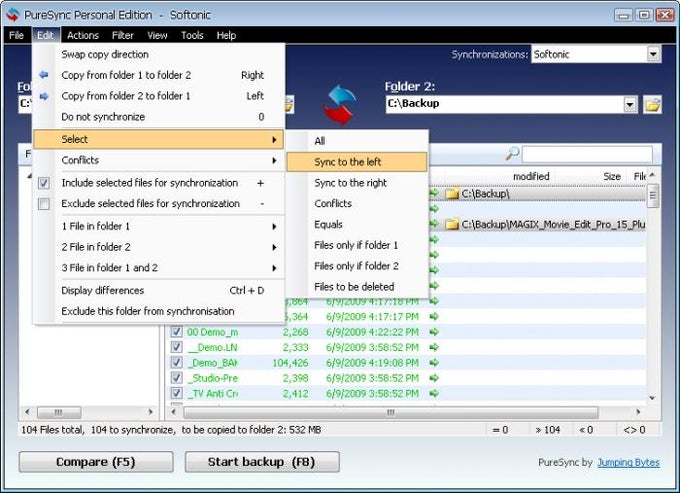This screenshot has width=680, height=493.
Task: Click the green arrow in the __Demo.LN row
Action: coord(434,347)
